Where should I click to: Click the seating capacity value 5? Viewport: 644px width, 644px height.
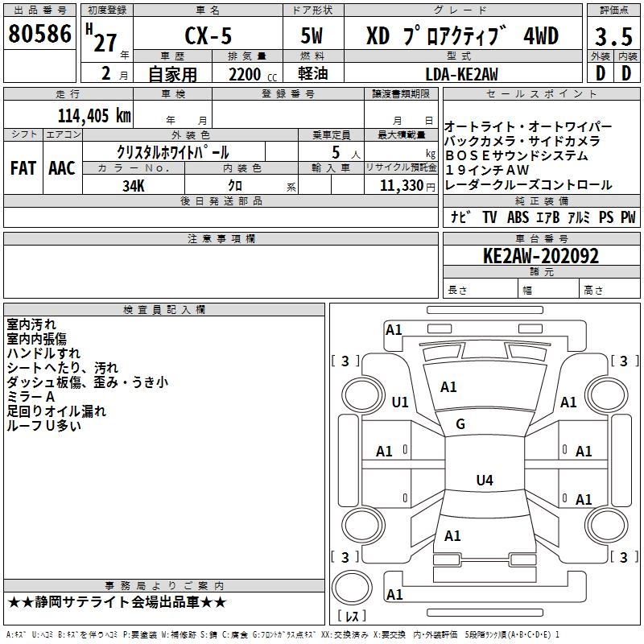[x=336, y=152]
